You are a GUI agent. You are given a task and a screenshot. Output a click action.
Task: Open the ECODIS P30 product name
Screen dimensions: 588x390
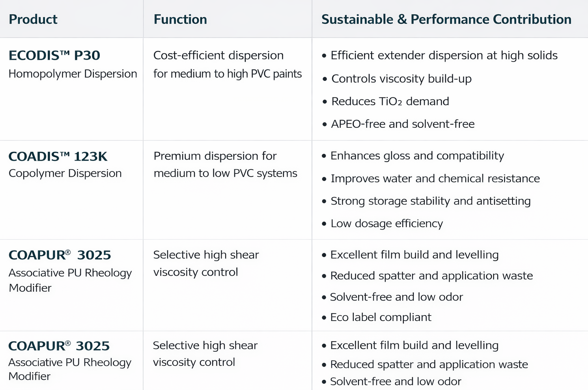pyautogui.click(x=54, y=56)
